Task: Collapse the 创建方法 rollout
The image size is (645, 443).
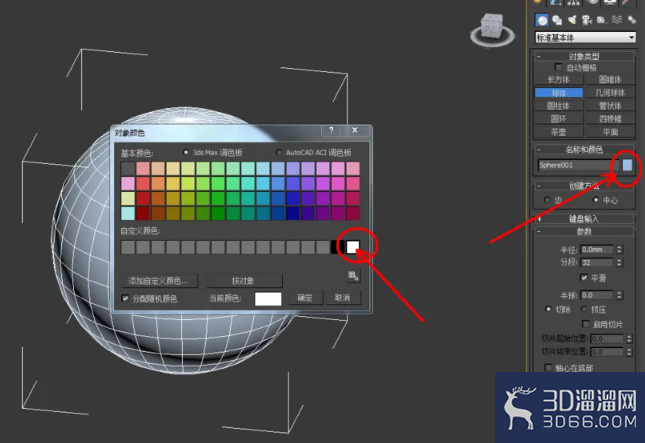Action: coord(584,186)
